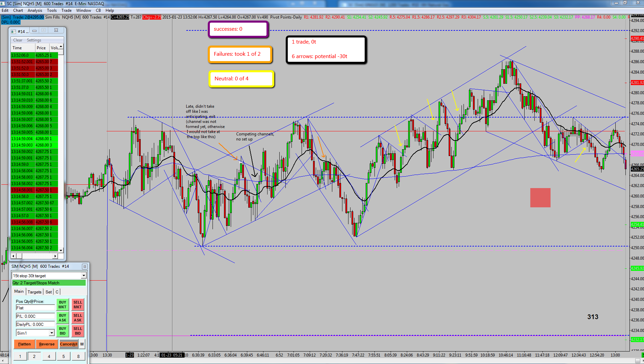
Task: Click the 'successes: 0' text box
Action: [x=238, y=29]
